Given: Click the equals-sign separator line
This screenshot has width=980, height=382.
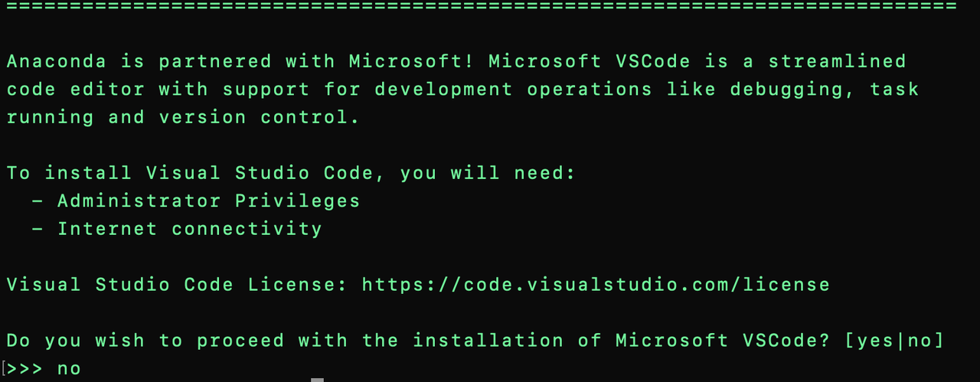Looking at the screenshot, I should (x=482, y=6).
